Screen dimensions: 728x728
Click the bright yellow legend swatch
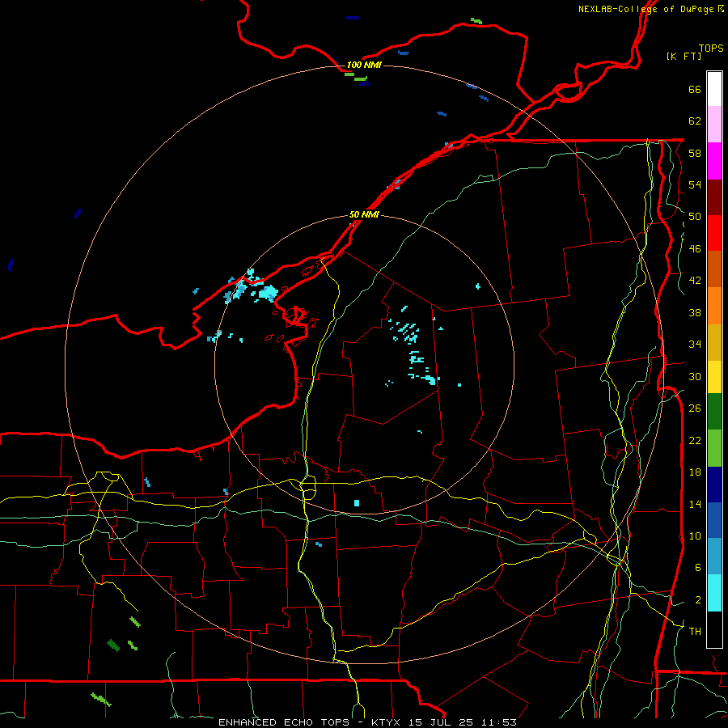coord(714,377)
